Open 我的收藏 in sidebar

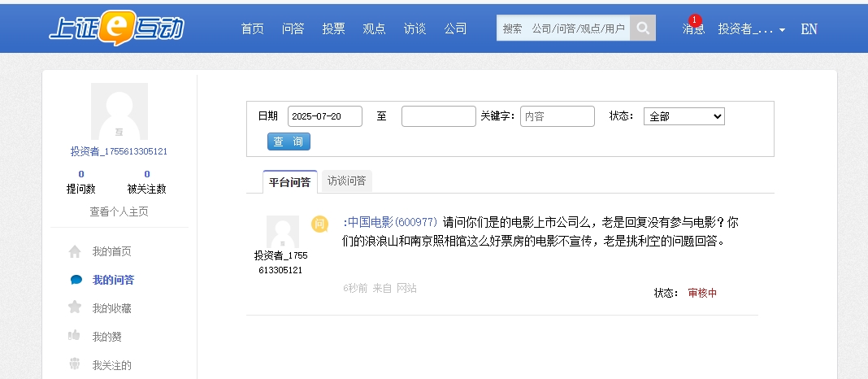point(112,308)
